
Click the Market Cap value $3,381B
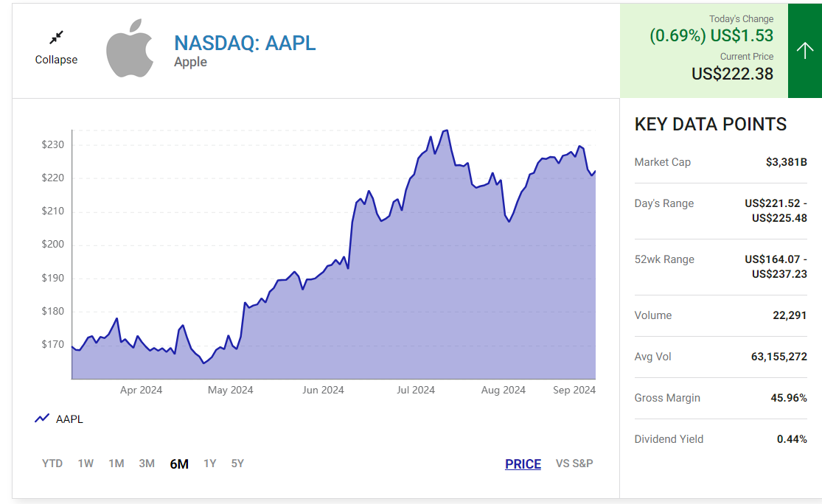[786, 162]
